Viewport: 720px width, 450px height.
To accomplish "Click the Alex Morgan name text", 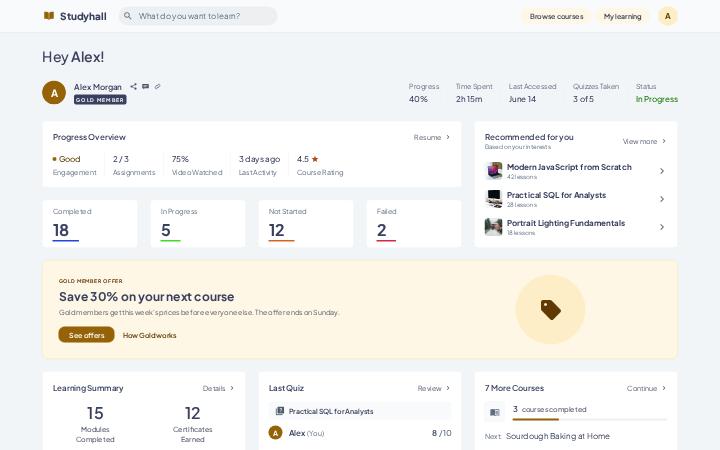I will [98, 87].
